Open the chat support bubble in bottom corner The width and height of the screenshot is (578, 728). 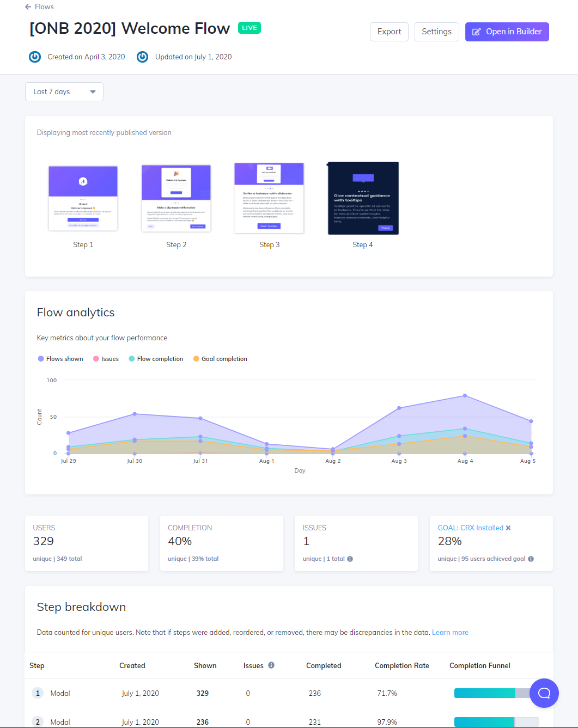(x=544, y=693)
